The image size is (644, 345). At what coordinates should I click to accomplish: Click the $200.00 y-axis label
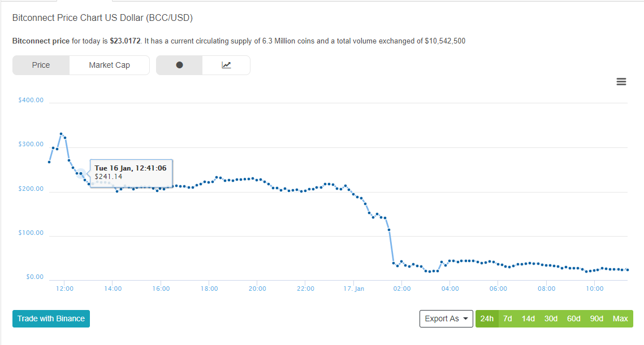(x=31, y=189)
